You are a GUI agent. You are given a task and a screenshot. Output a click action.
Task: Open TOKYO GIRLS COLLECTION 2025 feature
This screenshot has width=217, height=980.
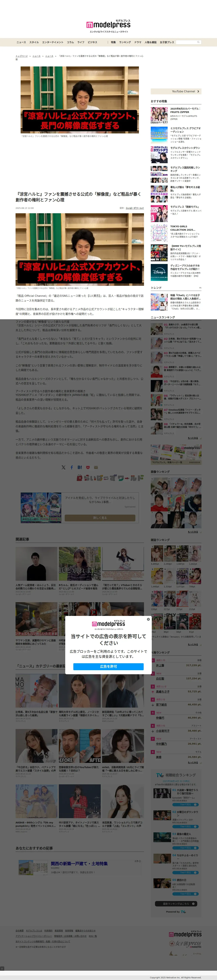tap(176, 233)
